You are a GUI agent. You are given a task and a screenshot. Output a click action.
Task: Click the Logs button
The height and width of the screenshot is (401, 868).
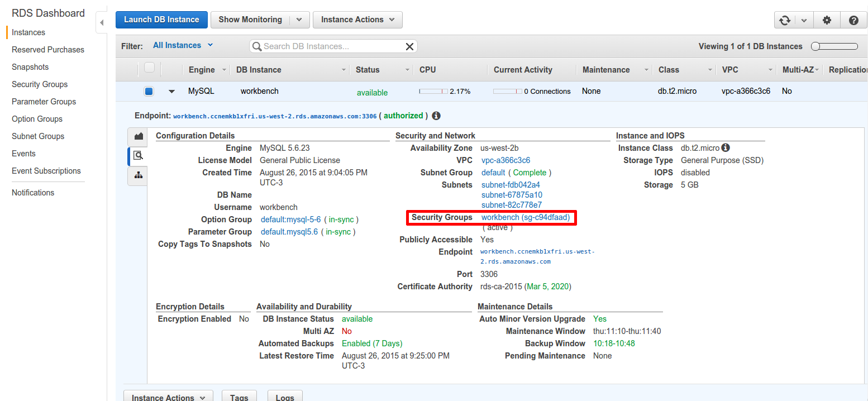tap(285, 395)
